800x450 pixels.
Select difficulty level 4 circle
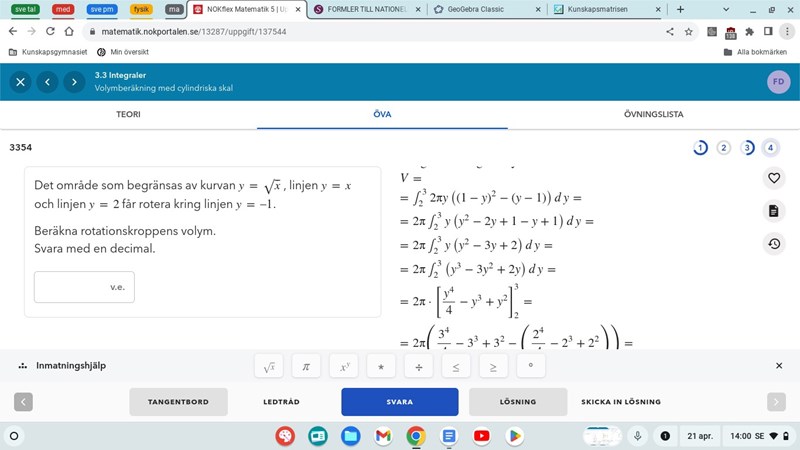coord(770,148)
